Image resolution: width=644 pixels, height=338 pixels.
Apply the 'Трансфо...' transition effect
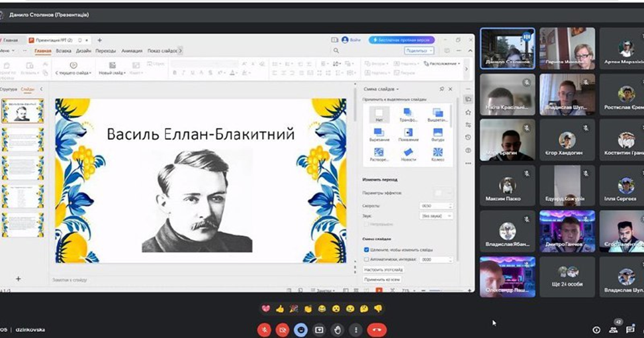coord(408,114)
